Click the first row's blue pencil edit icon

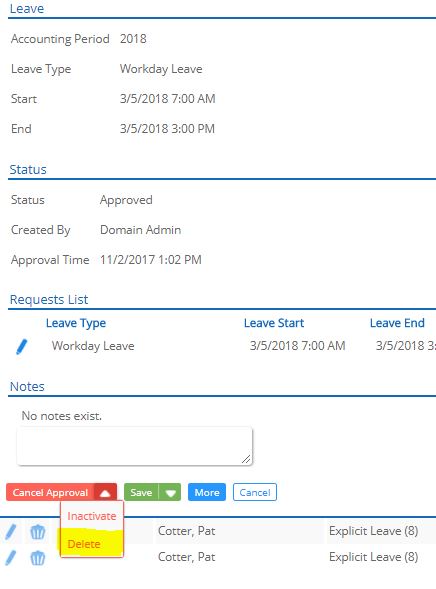11,532
